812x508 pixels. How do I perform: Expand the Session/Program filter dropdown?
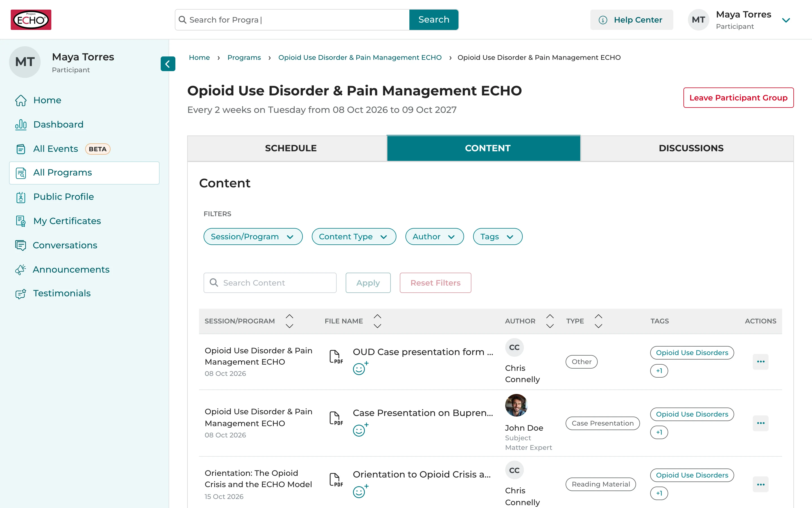tap(253, 237)
